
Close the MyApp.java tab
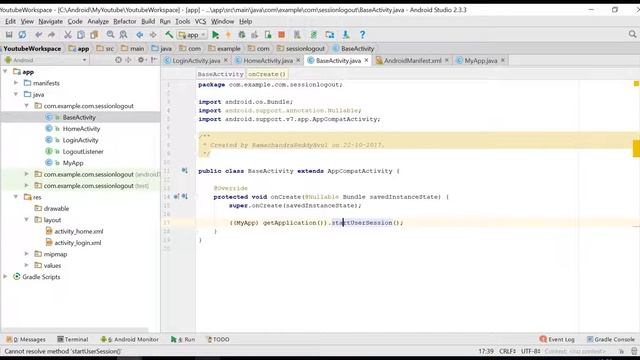coord(503,60)
